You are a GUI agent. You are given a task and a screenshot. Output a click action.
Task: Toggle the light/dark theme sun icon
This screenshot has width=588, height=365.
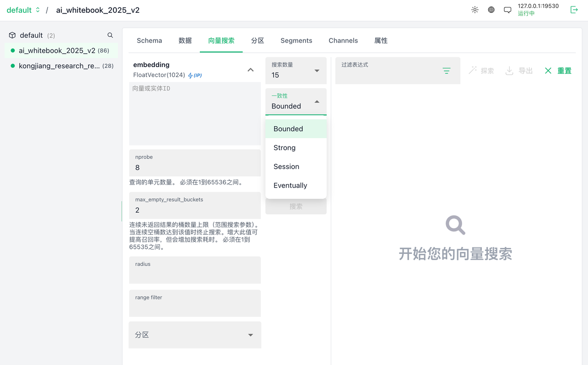click(475, 10)
